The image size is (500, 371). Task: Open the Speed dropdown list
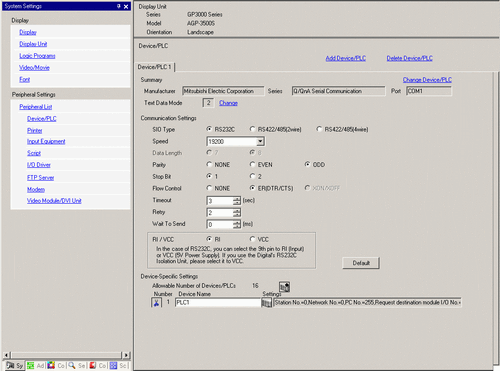[x=260, y=142]
